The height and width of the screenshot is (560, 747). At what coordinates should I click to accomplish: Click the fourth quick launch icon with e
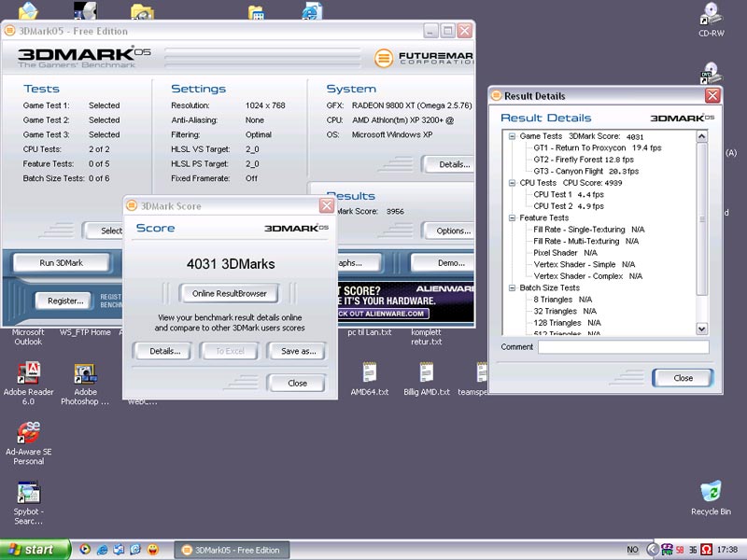click(x=135, y=550)
